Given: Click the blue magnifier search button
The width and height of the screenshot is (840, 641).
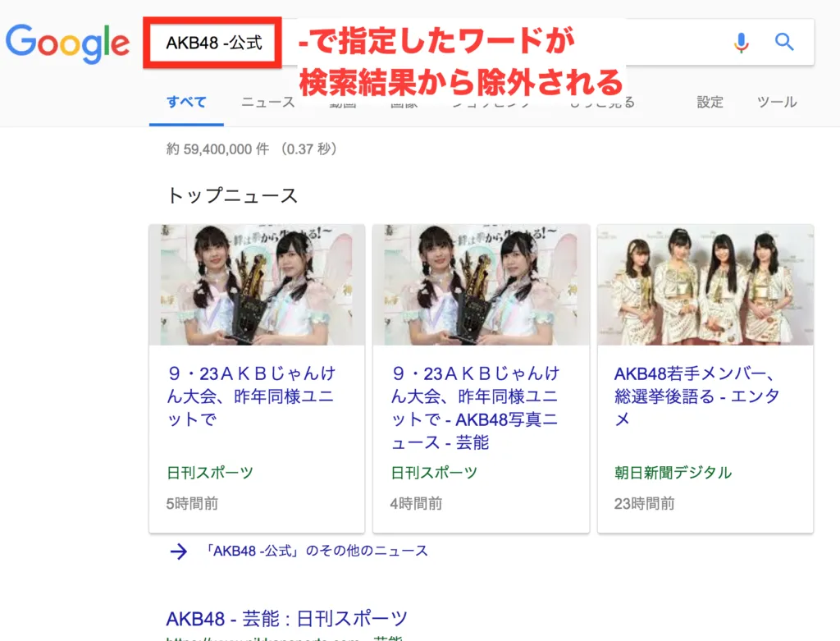Looking at the screenshot, I should (784, 42).
